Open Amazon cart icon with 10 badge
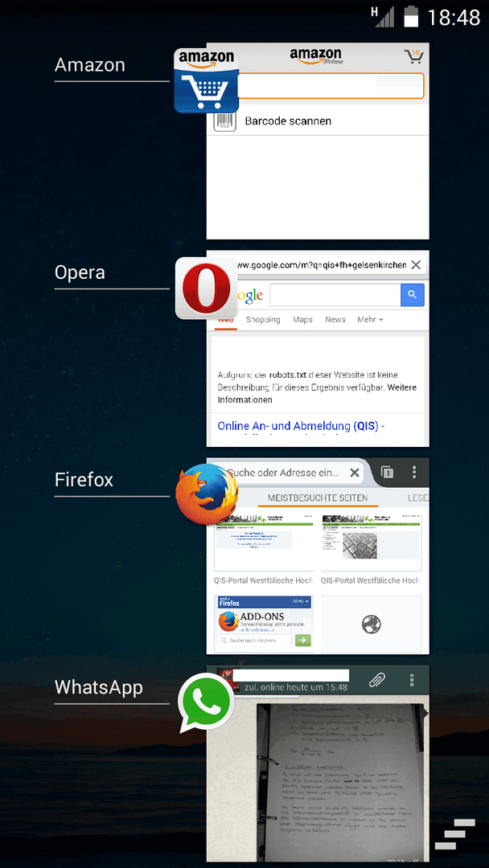Image resolution: width=489 pixels, height=868 pixels. click(x=413, y=56)
